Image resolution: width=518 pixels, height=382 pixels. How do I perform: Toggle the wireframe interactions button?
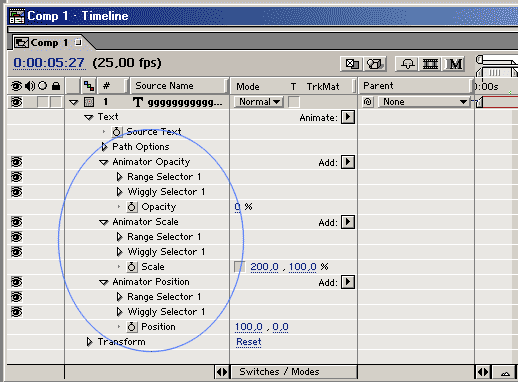(351, 64)
